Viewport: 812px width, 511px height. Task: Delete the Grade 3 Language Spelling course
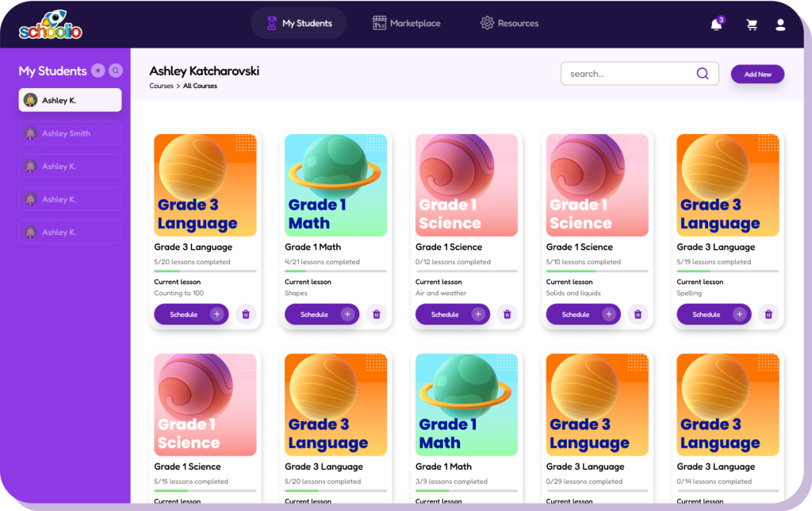pyautogui.click(x=768, y=314)
